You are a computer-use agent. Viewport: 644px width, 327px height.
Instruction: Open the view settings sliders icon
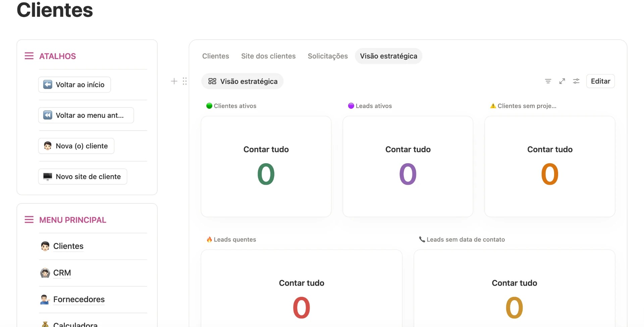576,81
